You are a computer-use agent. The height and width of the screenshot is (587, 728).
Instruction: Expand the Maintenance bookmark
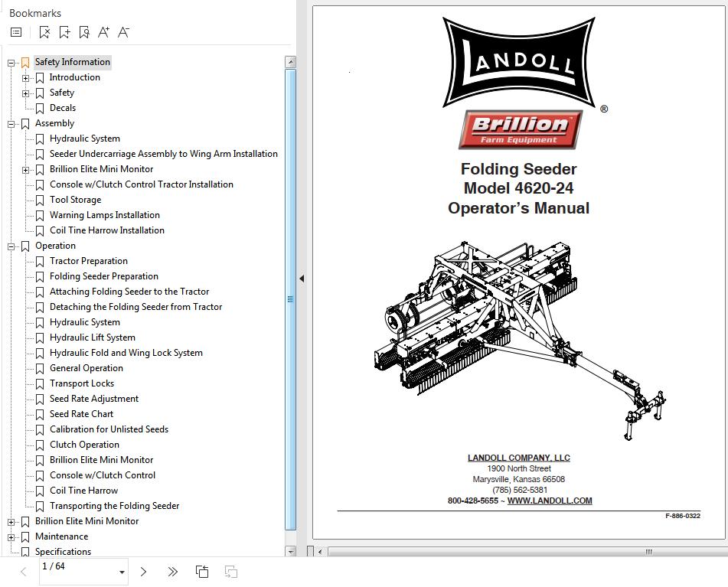coord(11,537)
